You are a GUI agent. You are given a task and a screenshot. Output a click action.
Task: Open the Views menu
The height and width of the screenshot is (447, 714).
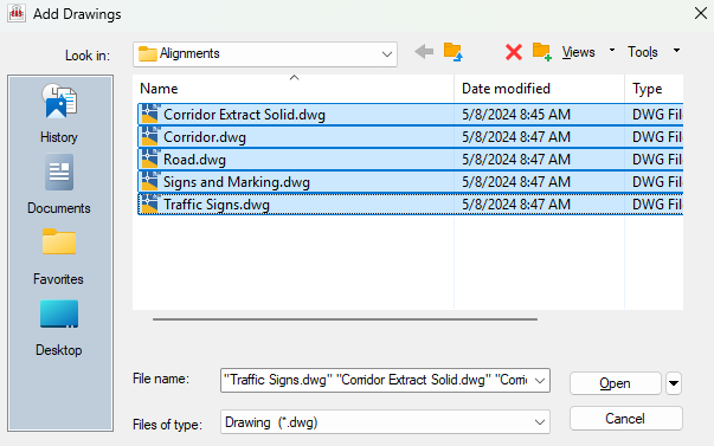coord(578,52)
